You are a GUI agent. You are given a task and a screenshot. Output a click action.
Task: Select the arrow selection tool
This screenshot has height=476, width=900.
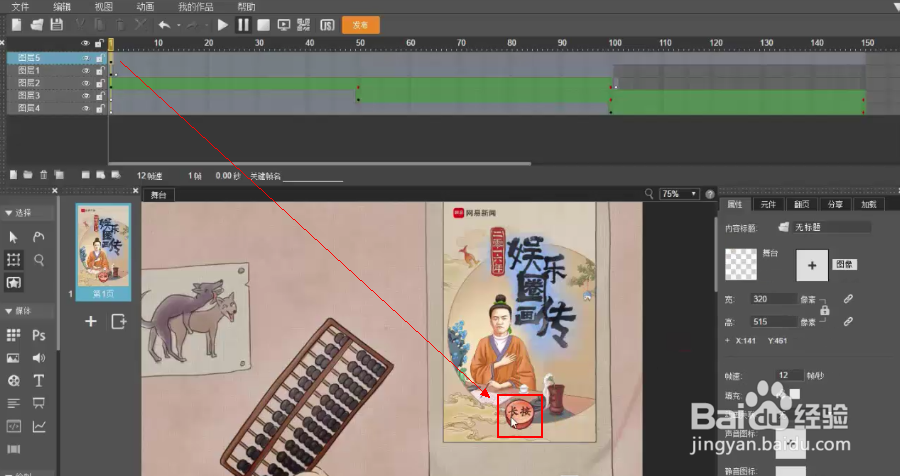(x=14, y=237)
